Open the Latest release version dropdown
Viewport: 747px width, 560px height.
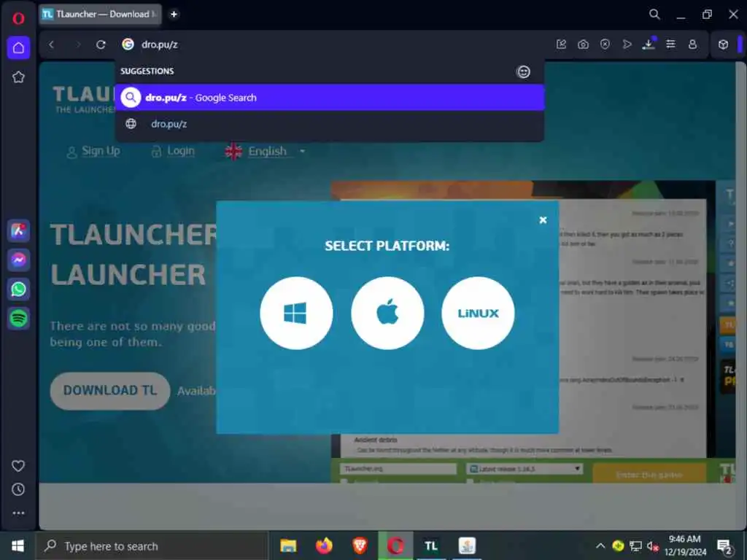[x=525, y=469]
